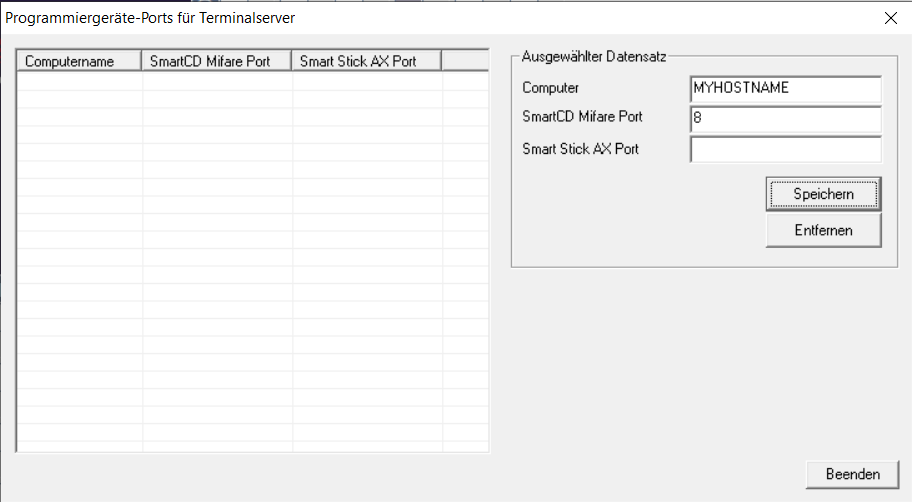Select the empty Smart Stick AX Port input
This screenshot has height=502, width=912.
point(785,150)
